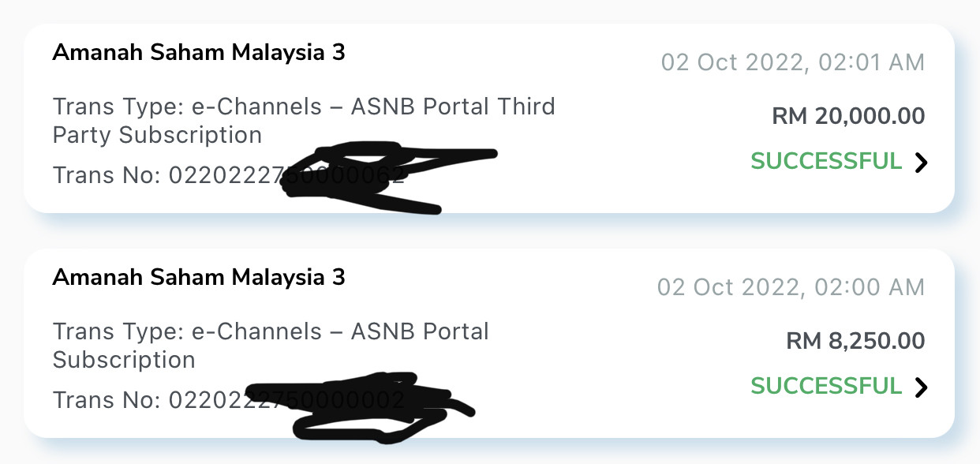Tap SUCCESSFUL status of 02:01 AM transaction
980x464 pixels.
coord(826,162)
